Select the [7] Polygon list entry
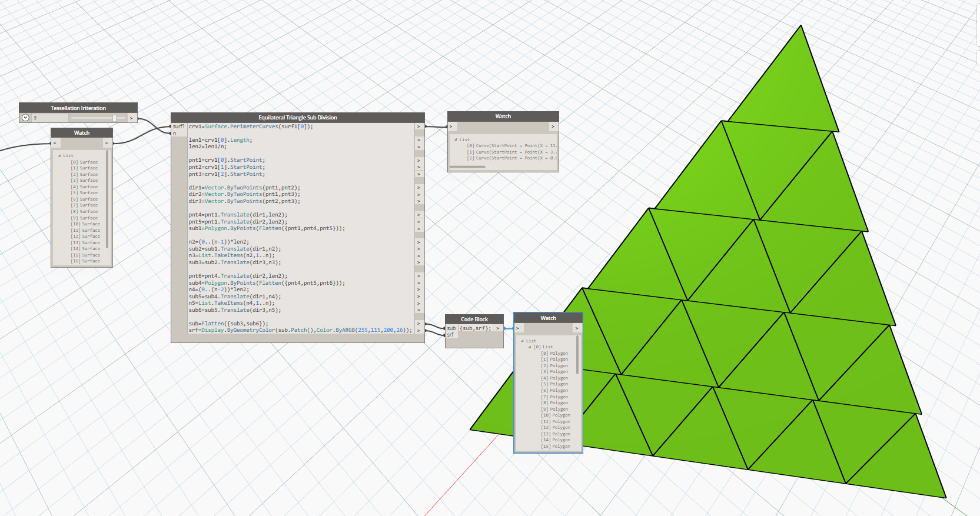 pos(554,397)
